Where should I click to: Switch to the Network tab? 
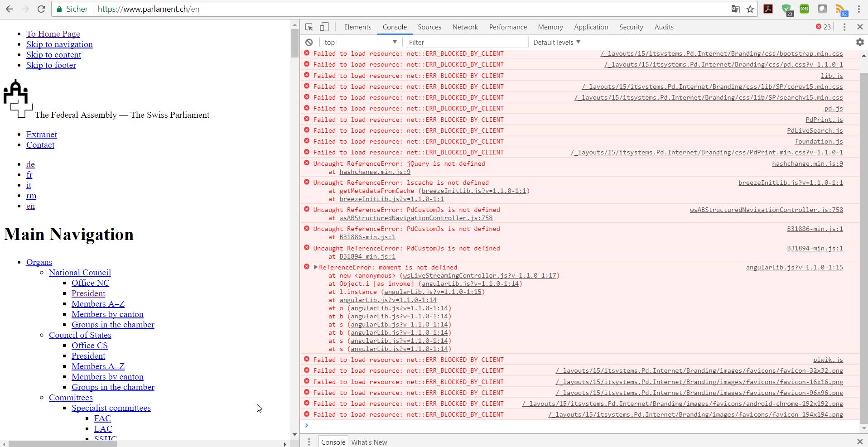click(x=464, y=27)
